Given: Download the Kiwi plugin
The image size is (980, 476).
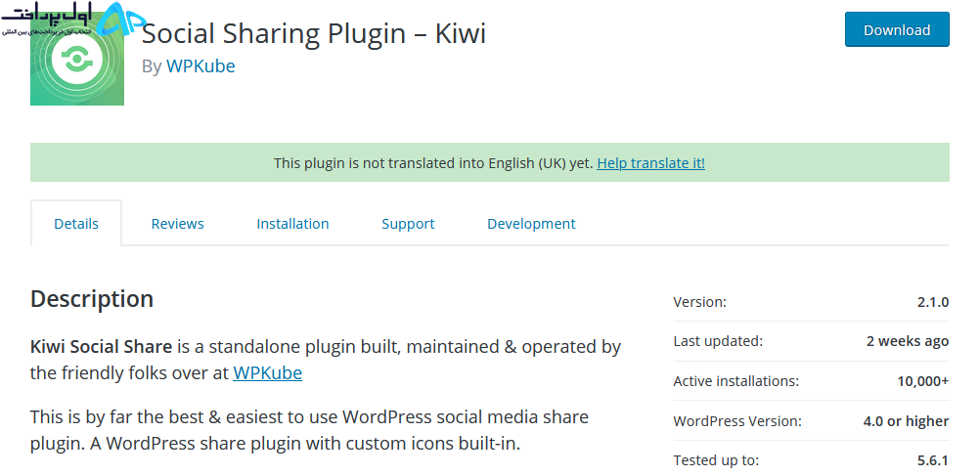Looking at the screenshot, I should 897,30.
